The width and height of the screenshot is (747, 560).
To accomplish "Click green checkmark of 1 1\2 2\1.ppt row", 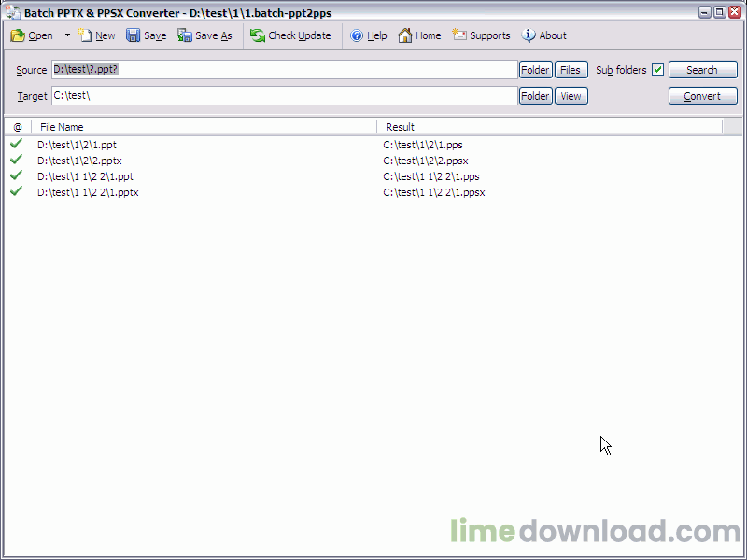I will (16, 175).
